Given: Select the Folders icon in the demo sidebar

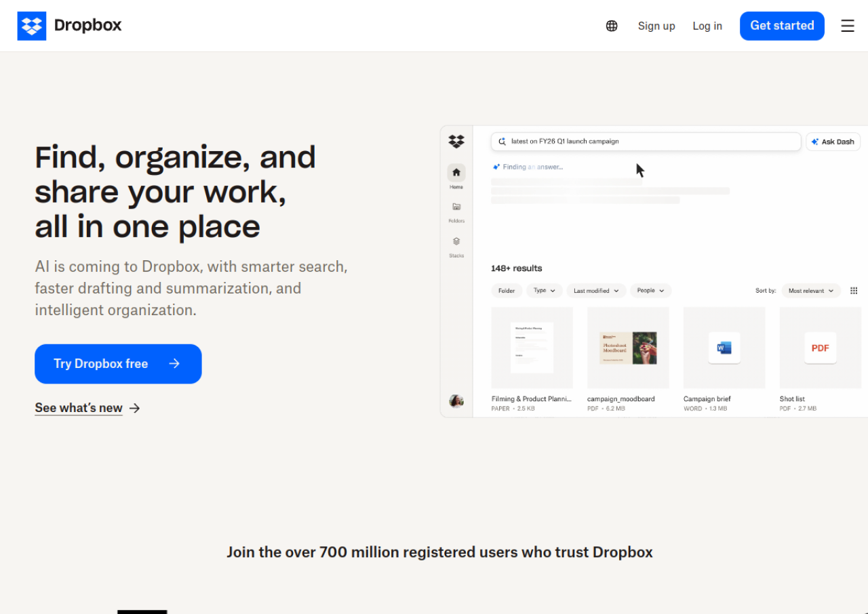Looking at the screenshot, I should click(x=456, y=207).
